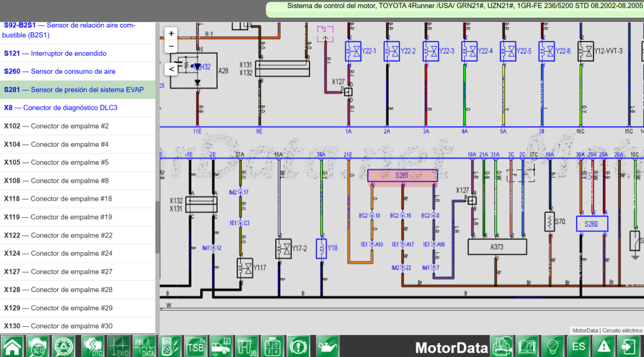Click the Y22-4 injector symbol

(469, 51)
